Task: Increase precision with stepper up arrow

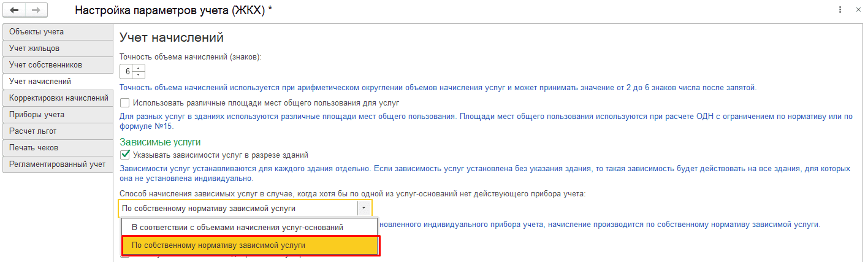Action: (139, 67)
